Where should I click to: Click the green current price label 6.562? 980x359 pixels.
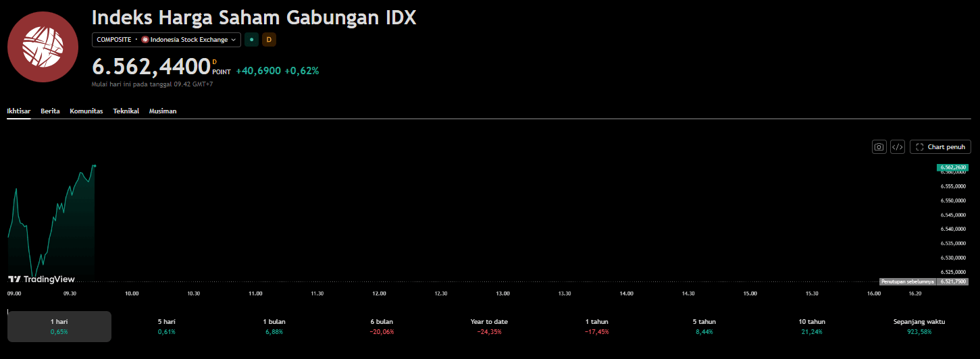(952, 167)
